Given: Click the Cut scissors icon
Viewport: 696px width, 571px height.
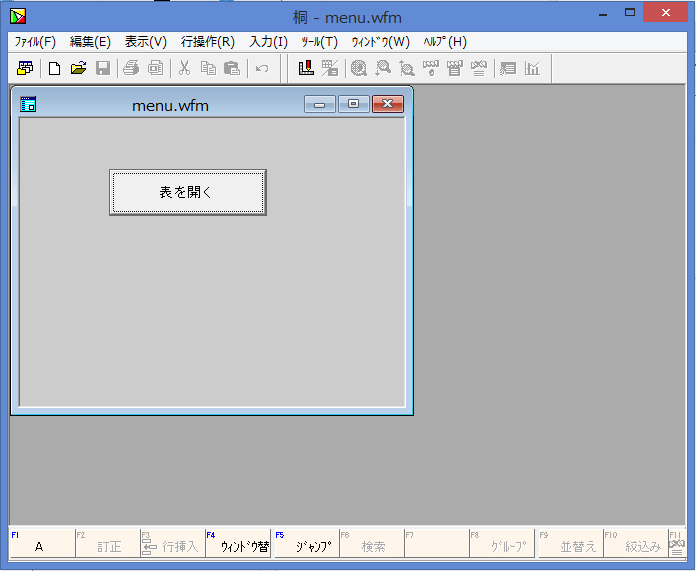Looking at the screenshot, I should 184,68.
